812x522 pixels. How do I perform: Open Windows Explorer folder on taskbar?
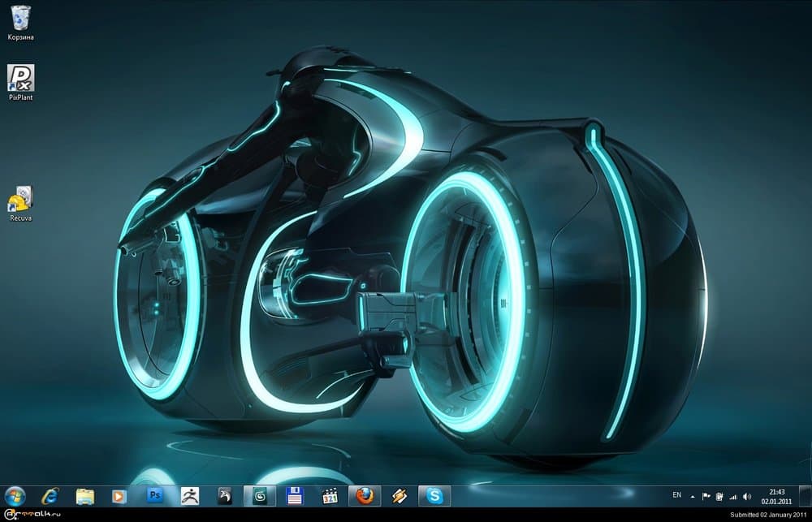pyautogui.click(x=85, y=496)
